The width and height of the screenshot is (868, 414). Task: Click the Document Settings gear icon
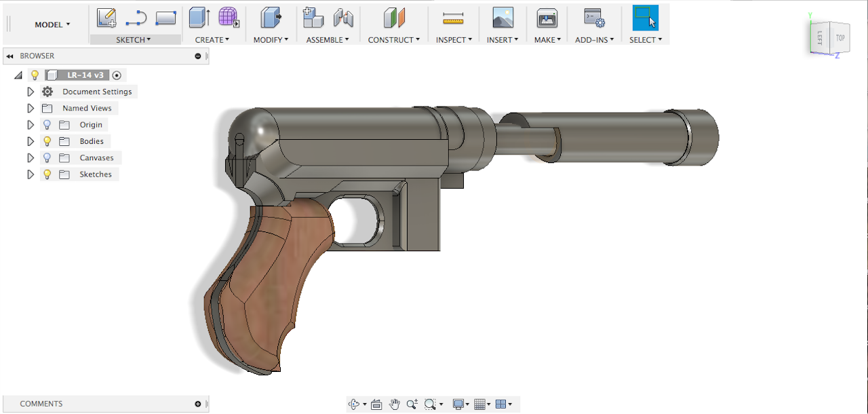pyautogui.click(x=47, y=92)
